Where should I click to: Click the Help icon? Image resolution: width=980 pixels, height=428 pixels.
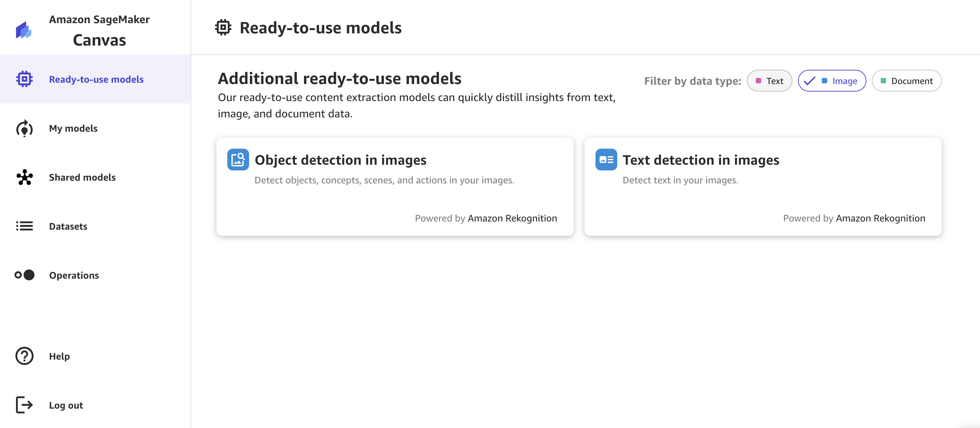point(24,356)
